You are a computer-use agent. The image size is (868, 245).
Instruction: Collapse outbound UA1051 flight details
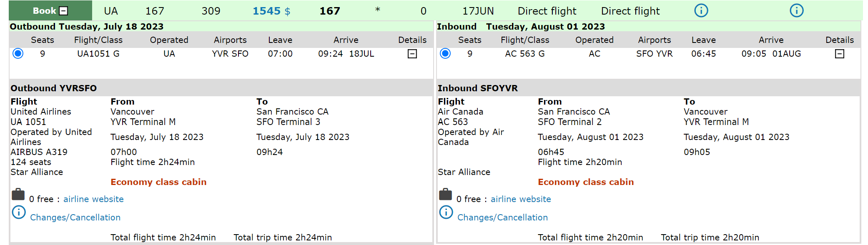click(x=412, y=54)
